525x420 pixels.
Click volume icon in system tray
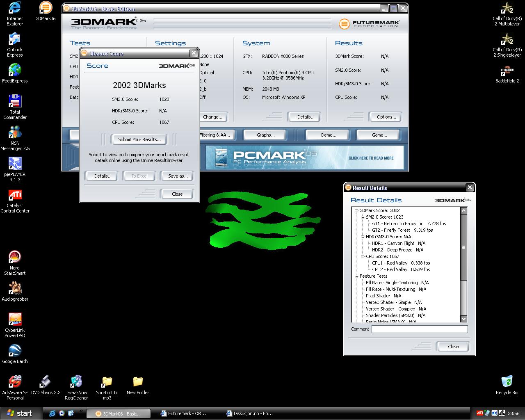(495, 413)
